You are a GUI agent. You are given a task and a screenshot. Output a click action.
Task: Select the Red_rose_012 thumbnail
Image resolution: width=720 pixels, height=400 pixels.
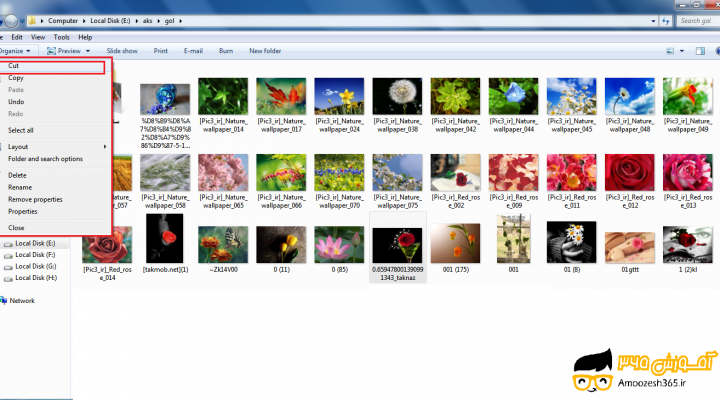pos(630,173)
